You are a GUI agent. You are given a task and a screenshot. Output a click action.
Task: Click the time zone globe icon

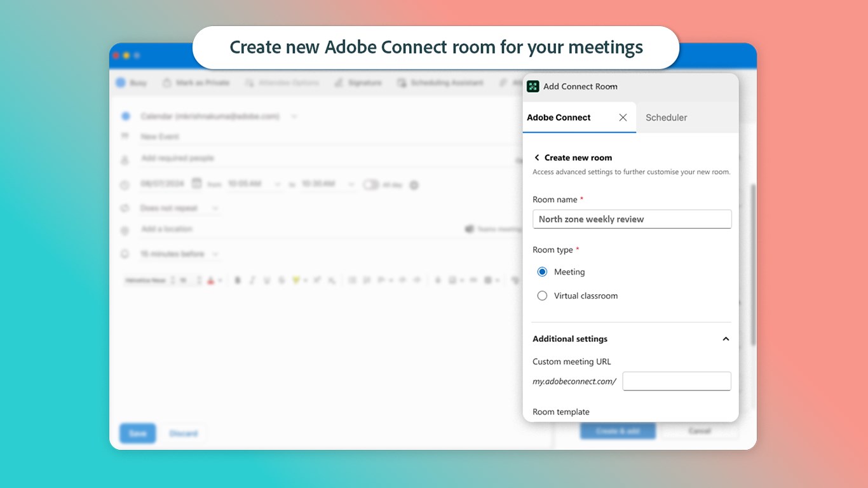point(414,185)
